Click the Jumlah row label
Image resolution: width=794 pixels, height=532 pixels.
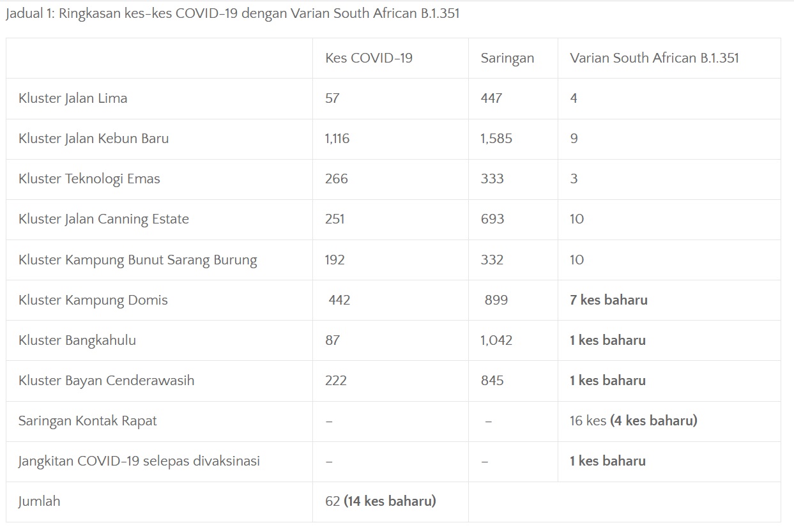coord(40,501)
